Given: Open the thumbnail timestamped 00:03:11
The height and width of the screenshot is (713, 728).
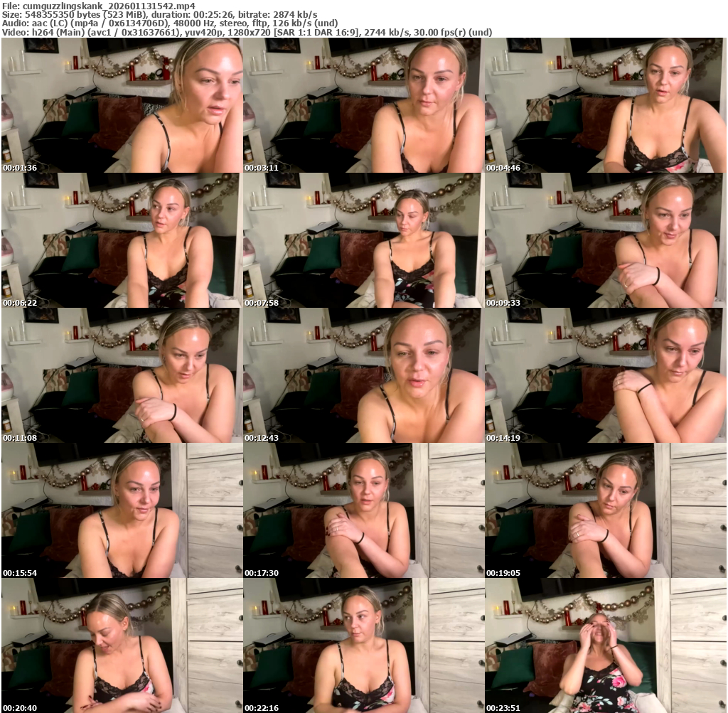Looking at the screenshot, I should pos(363,105).
